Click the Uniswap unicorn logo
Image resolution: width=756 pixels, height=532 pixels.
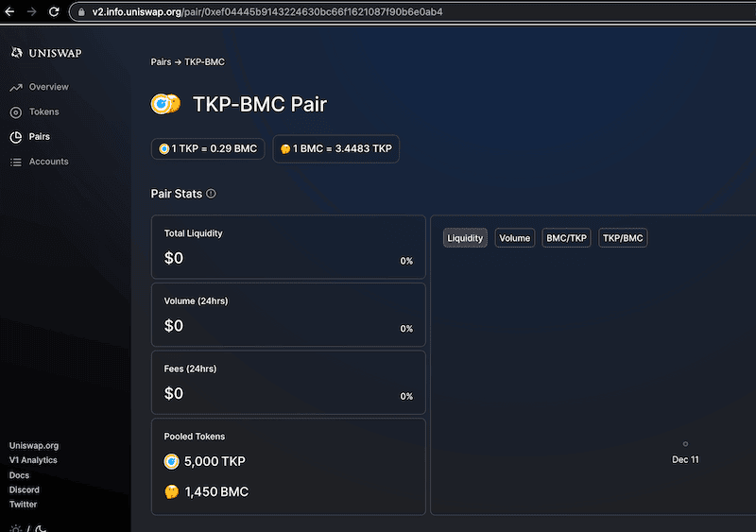pyautogui.click(x=16, y=53)
